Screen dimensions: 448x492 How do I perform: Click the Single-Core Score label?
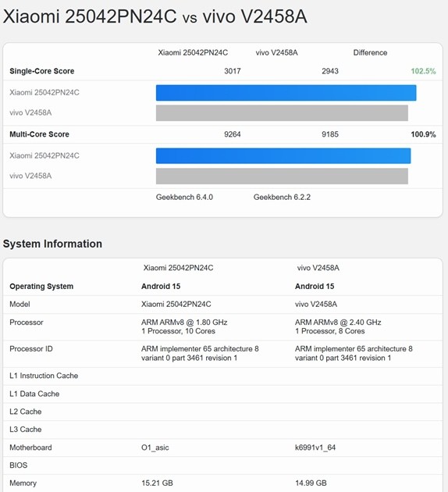[41, 71]
